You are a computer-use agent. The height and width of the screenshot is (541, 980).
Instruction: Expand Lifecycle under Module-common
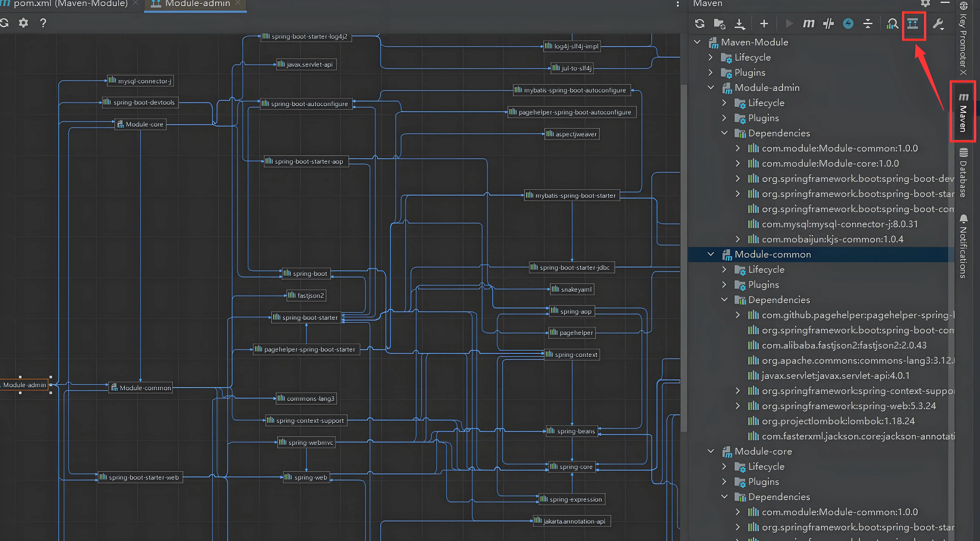[x=724, y=270]
